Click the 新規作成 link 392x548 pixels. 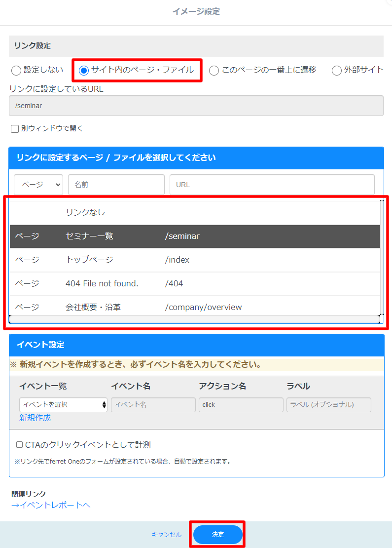[35, 418]
